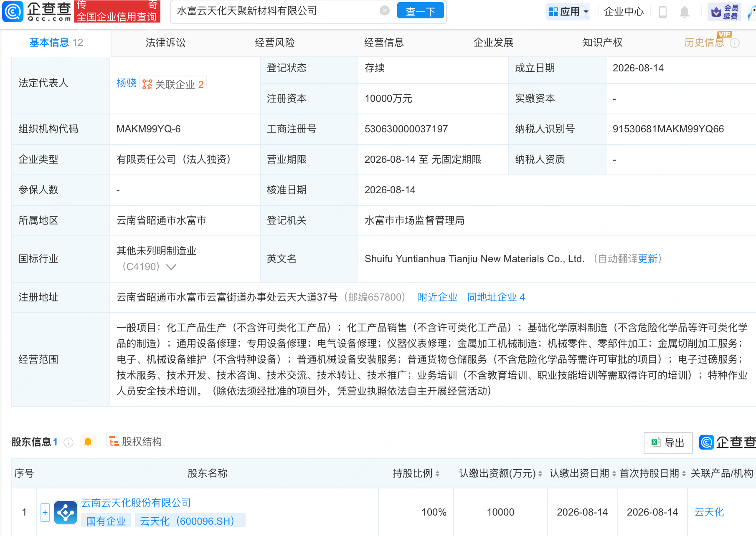Click 附近企业 link
This screenshot has height=536, width=756.
pyautogui.click(x=437, y=297)
